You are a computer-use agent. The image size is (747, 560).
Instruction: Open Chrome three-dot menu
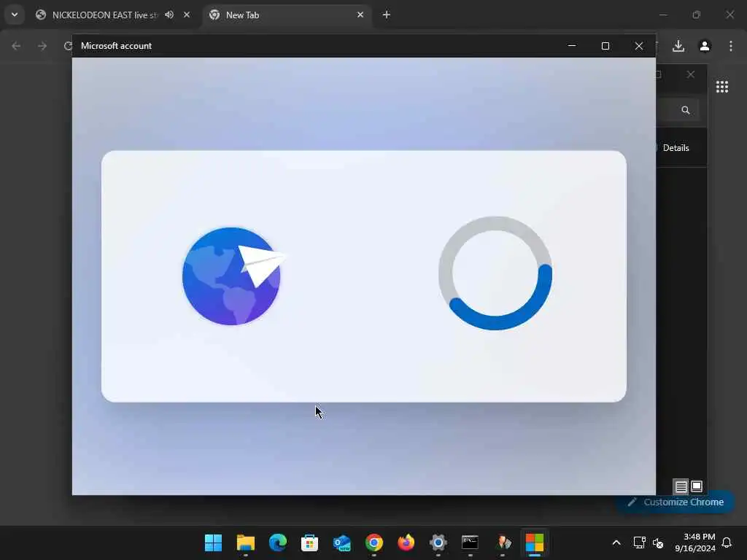click(x=731, y=46)
